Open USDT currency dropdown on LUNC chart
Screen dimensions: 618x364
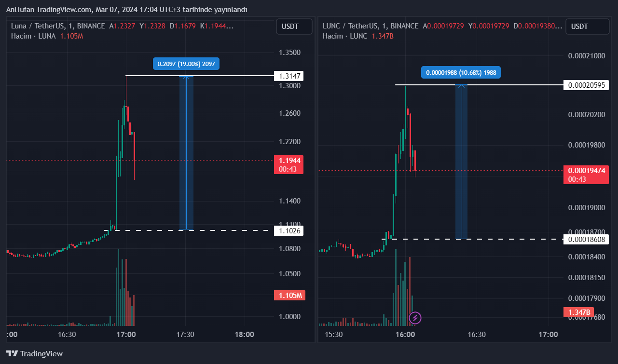[x=587, y=27]
